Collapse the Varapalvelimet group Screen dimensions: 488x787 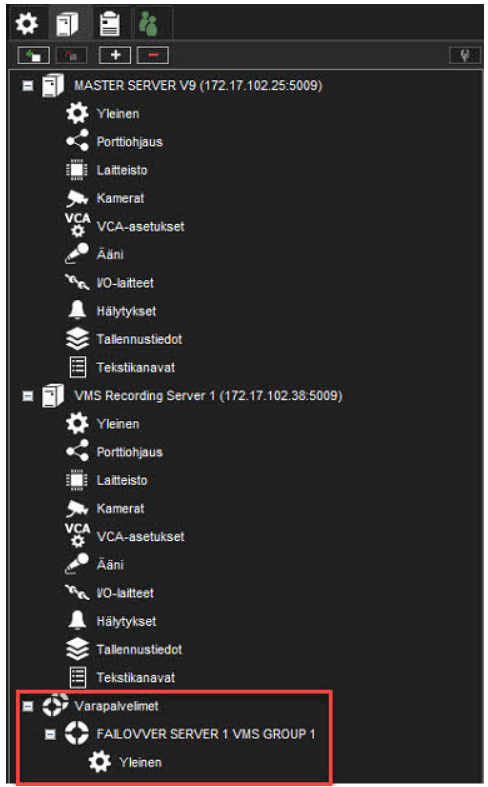(28, 706)
